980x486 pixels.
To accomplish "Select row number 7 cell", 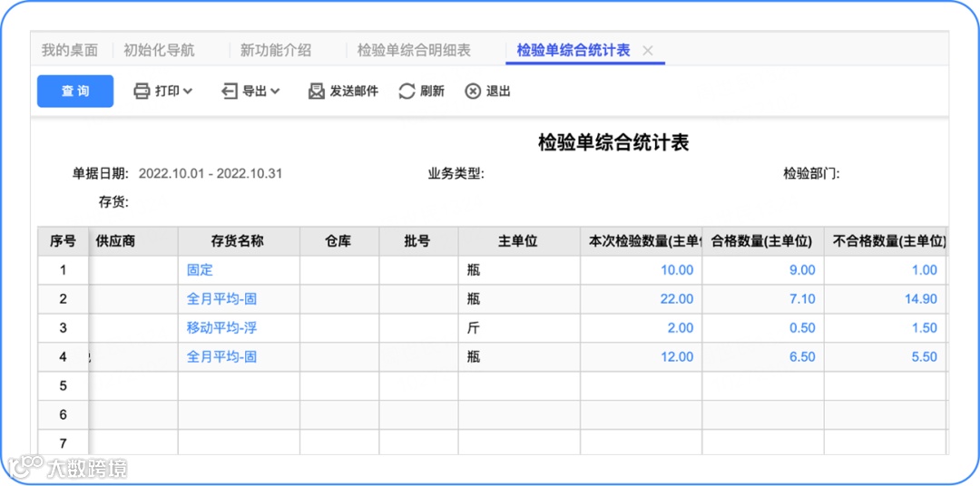I will tap(64, 443).
